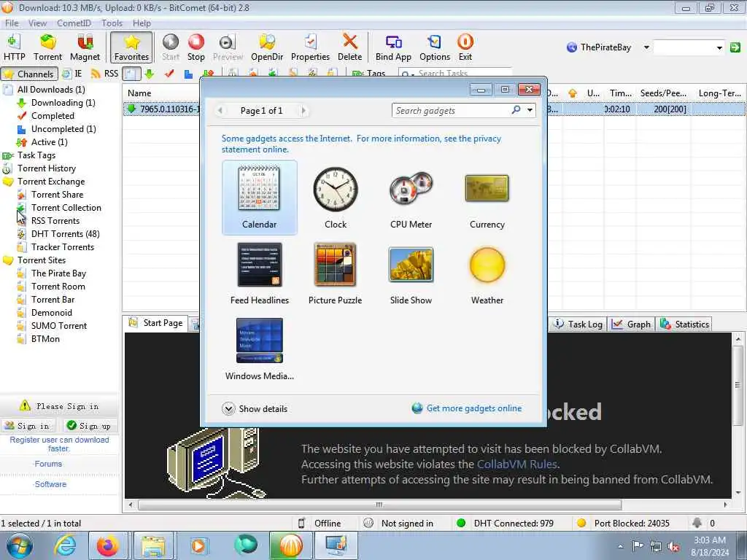Open SUMO Torrent site entry
This screenshot has width=747, height=560.
coord(59,326)
